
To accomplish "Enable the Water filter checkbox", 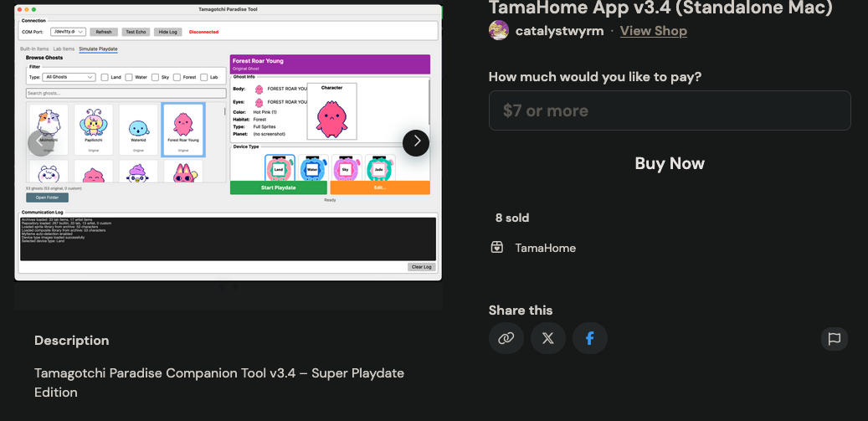I will [x=129, y=77].
